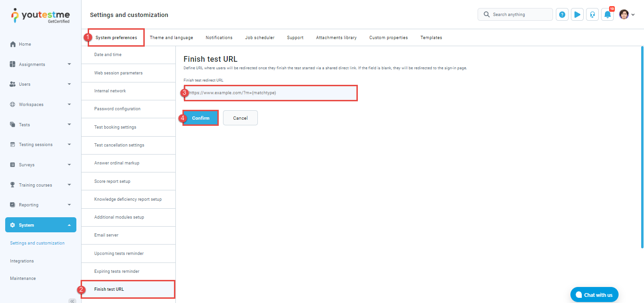Collapse sidebar with double-chevron icon
Screen dimensions: 644x303
coord(72,301)
